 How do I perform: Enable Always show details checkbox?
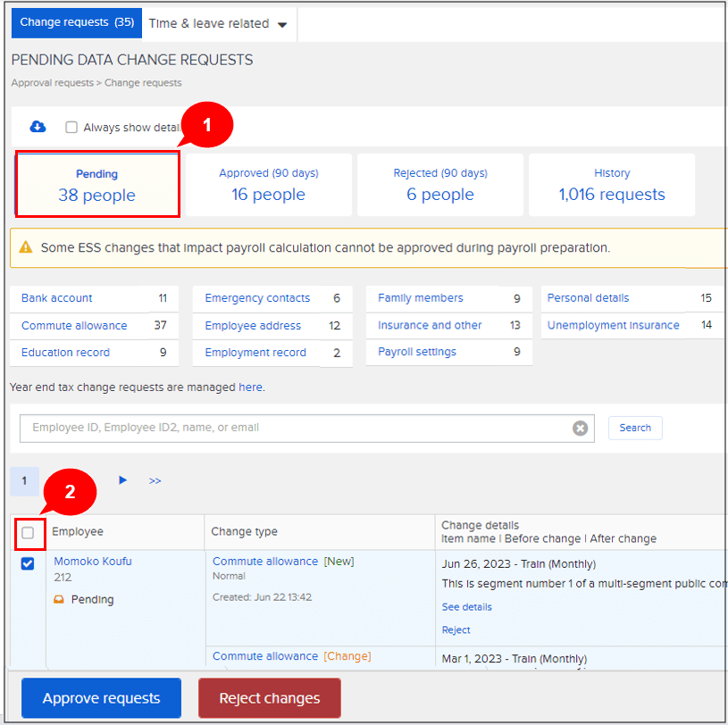click(x=71, y=127)
